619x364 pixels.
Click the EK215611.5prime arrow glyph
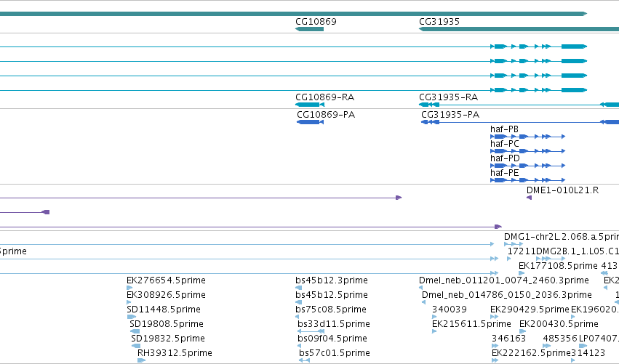tap(434, 331)
